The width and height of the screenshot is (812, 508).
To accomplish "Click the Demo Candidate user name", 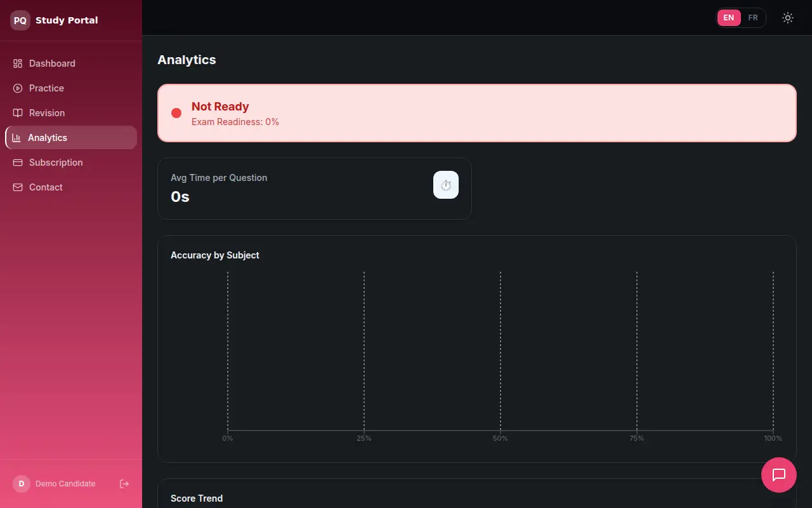I will pos(65,484).
